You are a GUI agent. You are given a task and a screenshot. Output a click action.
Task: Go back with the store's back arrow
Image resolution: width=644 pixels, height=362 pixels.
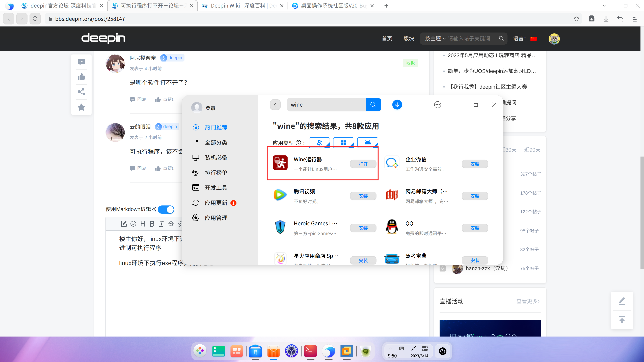click(275, 105)
